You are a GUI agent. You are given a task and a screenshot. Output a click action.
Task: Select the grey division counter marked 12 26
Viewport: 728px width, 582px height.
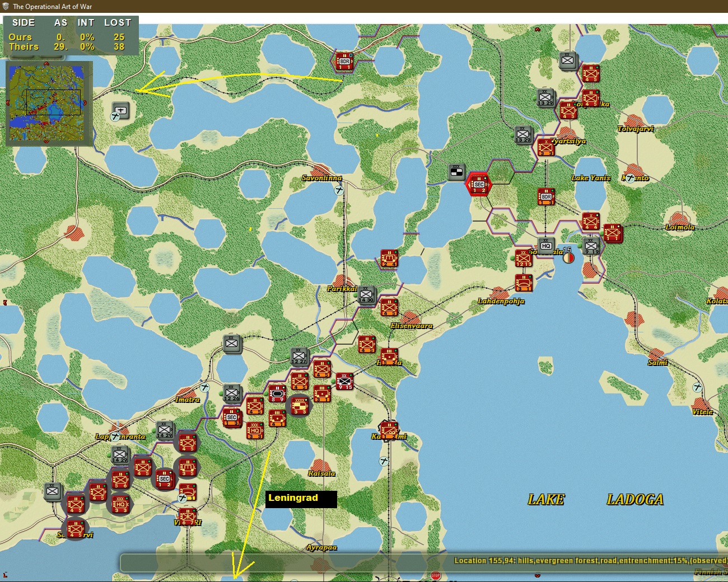pos(232,393)
